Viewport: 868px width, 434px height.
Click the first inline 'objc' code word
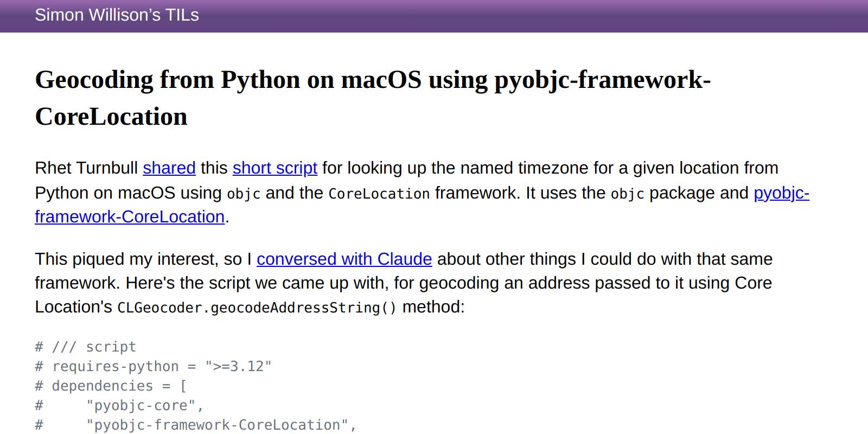[244, 194]
